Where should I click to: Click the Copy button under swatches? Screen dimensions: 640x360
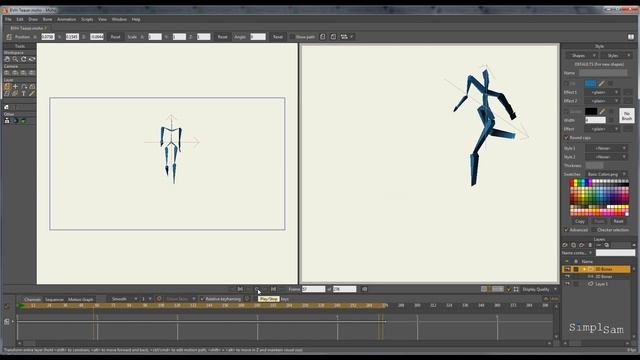pos(580,221)
